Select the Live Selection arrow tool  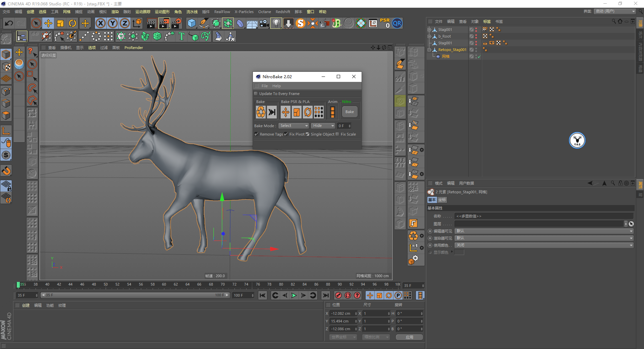(36, 23)
